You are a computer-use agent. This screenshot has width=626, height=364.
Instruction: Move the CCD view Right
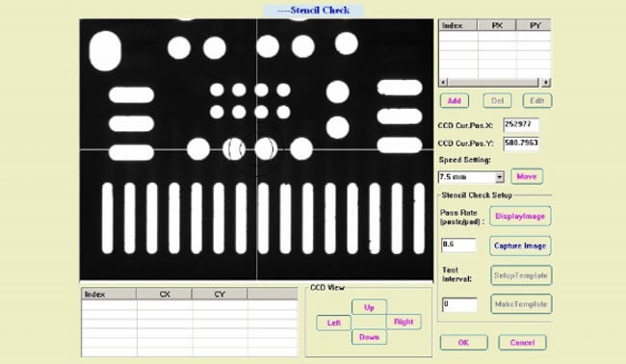click(x=404, y=322)
